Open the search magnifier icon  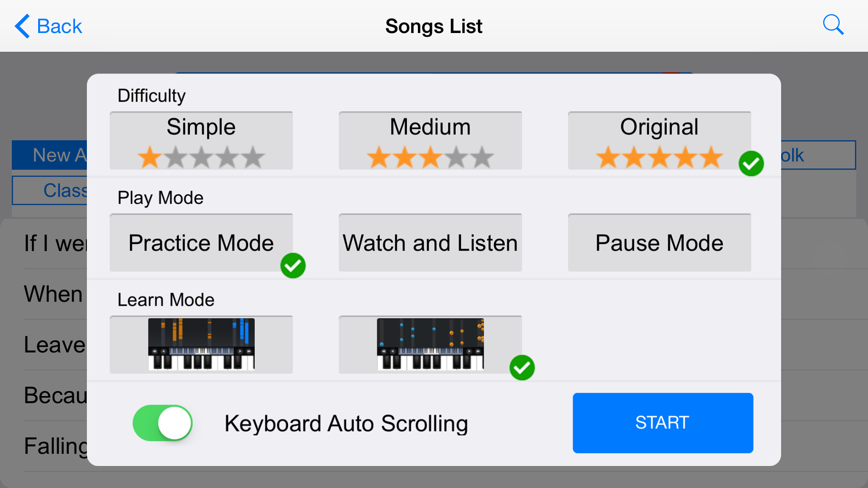pos(833,25)
